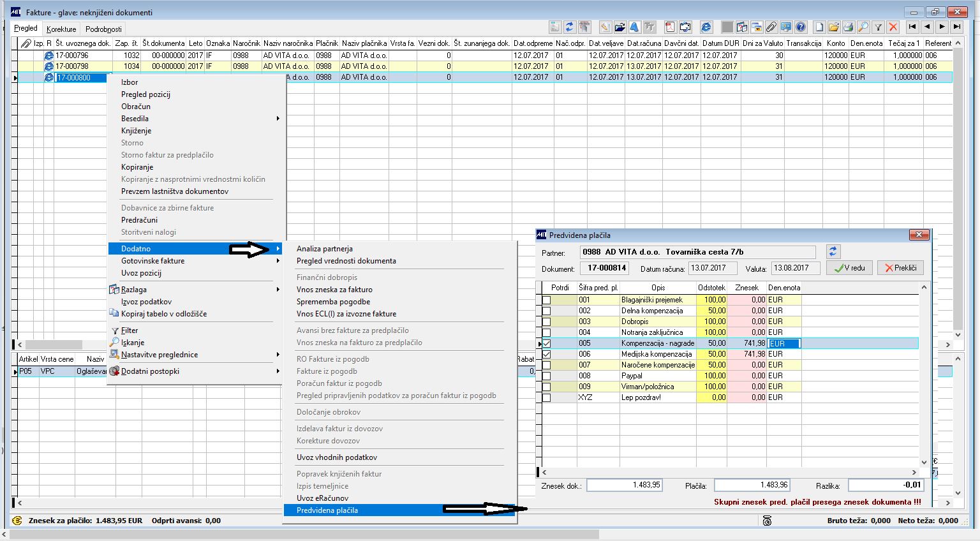Image resolution: width=980 pixels, height=541 pixels.
Task: Uncheck the Kompenzacija - nagrade checkbox
Action: coord(546,343)
